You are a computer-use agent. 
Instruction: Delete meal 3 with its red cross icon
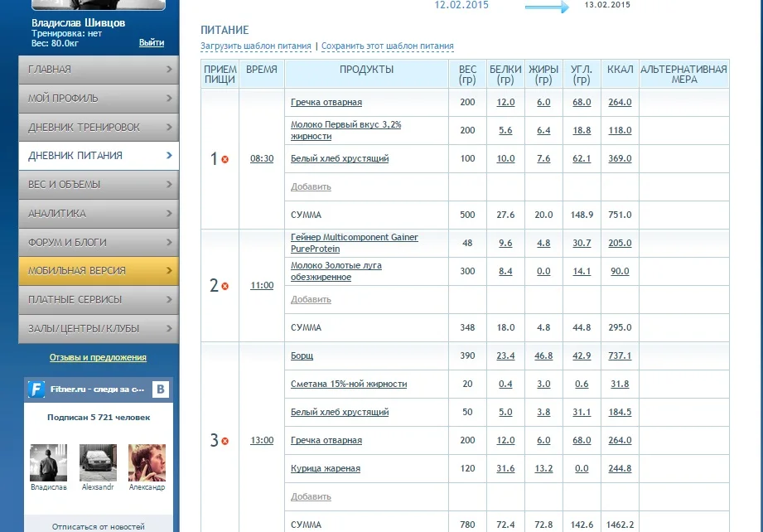tap(225, 441)
